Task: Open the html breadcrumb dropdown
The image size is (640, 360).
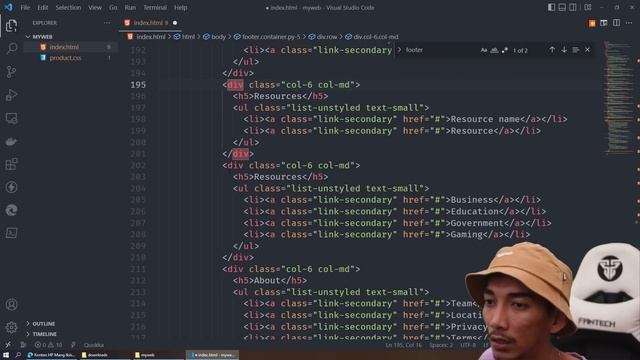Action: 188,37
